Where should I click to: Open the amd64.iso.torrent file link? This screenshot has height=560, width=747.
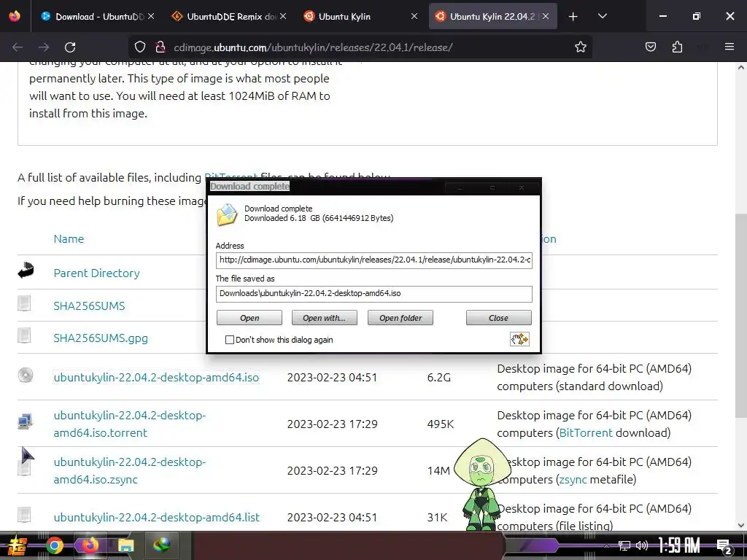[130, 424]
